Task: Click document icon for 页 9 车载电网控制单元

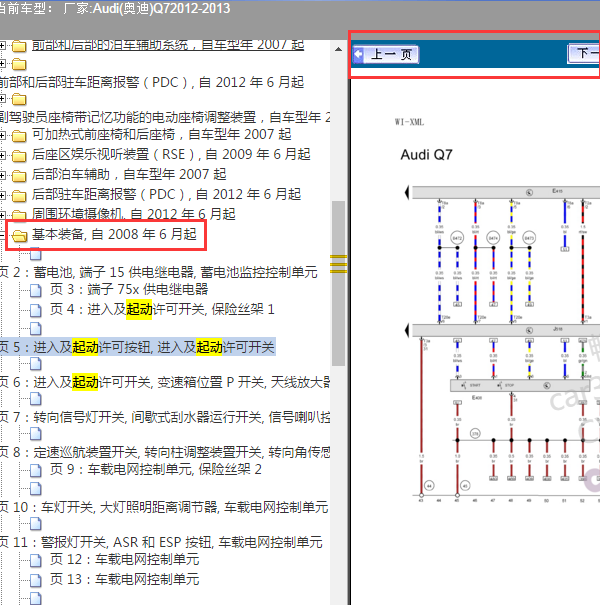Action: (x=35, y=470)
